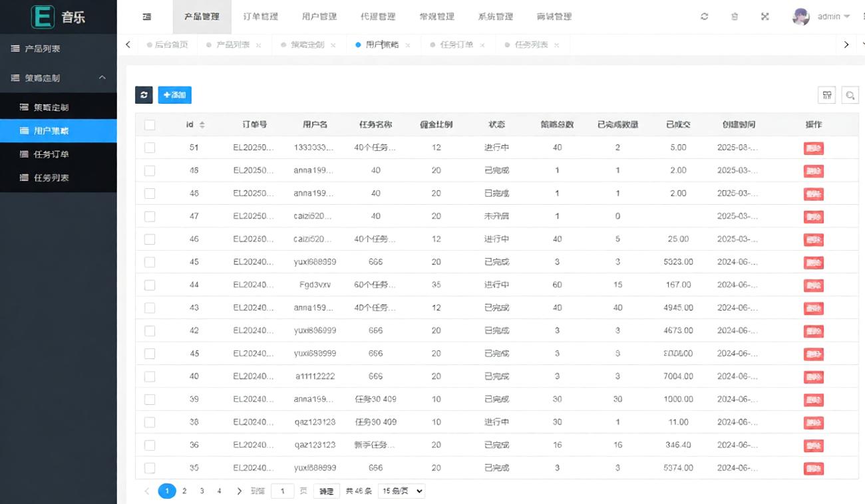865x504 pixels.
Task: Click the red delete button for id 47
Action: 813,217
